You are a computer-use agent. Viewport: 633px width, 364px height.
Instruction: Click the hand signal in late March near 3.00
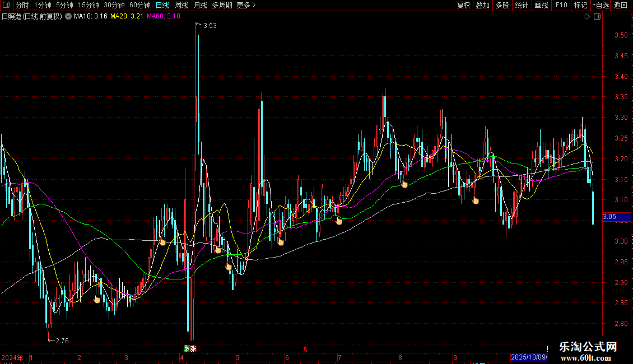[x=162, y=241]
